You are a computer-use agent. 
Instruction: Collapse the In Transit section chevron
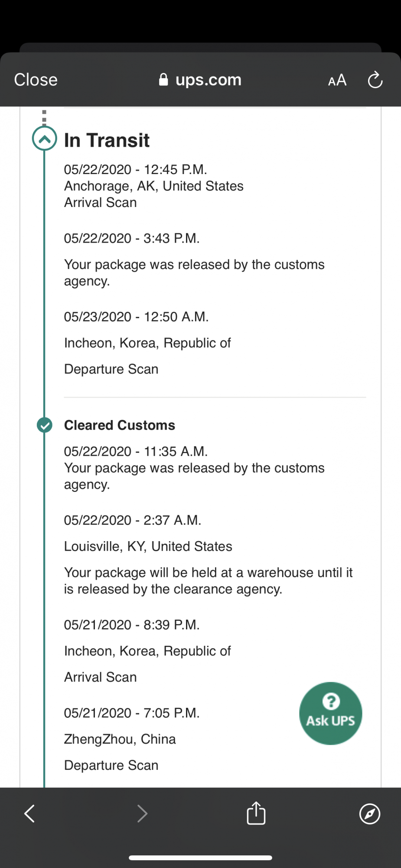pyautogui.click(x=44, y=138)
